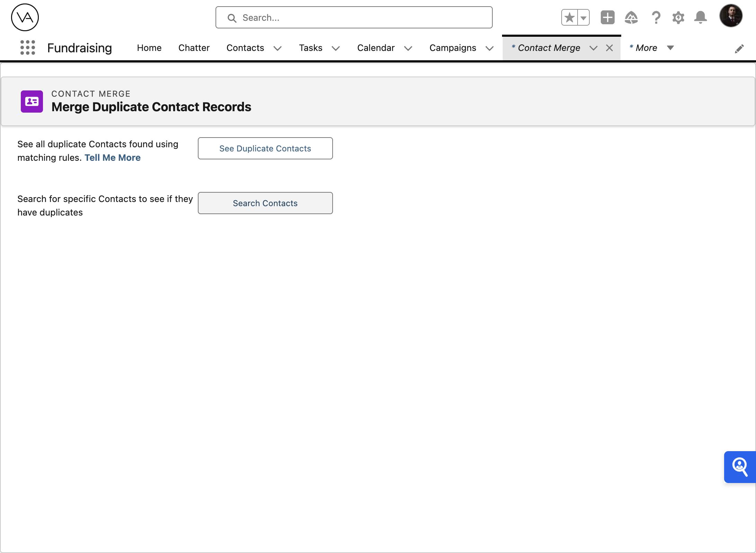Expand the Contacts tab dropdown chevron

click(278, 48)
